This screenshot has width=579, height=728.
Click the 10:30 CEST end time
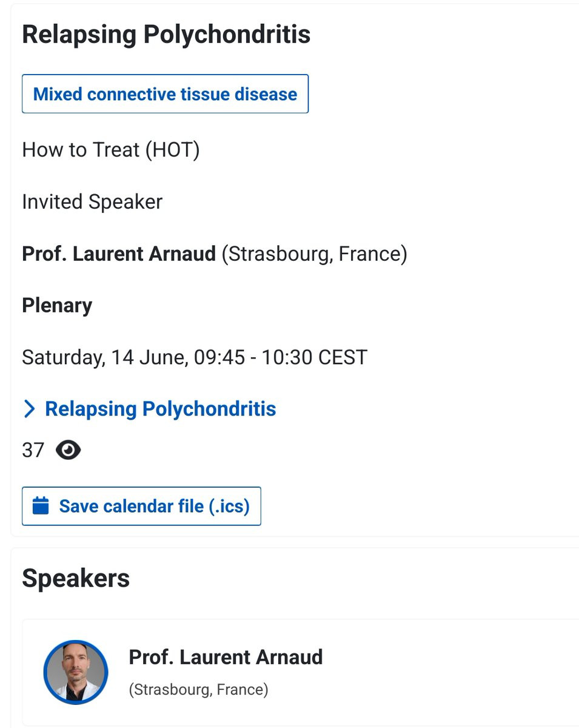pyautogui.click(x=314, y=357)
